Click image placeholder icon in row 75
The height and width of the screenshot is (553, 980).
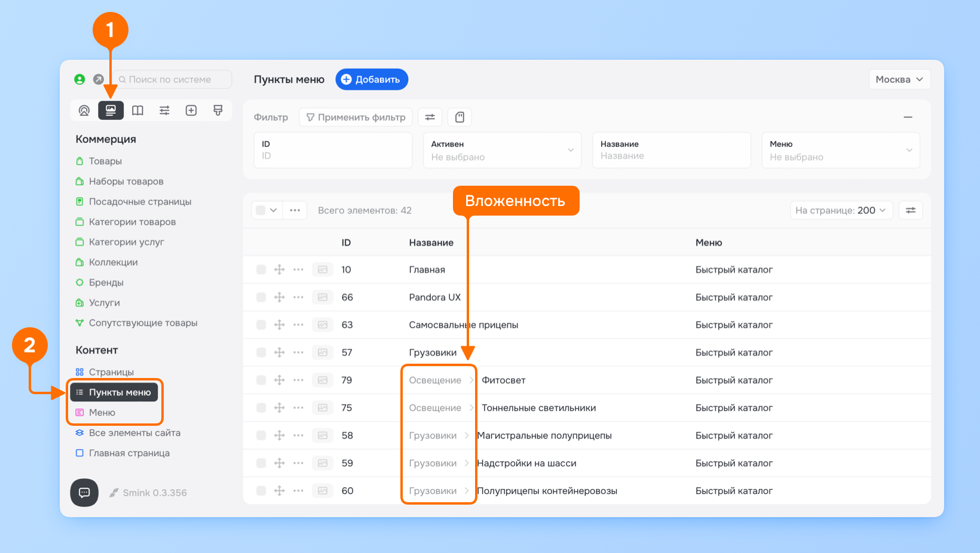point(323,408)
